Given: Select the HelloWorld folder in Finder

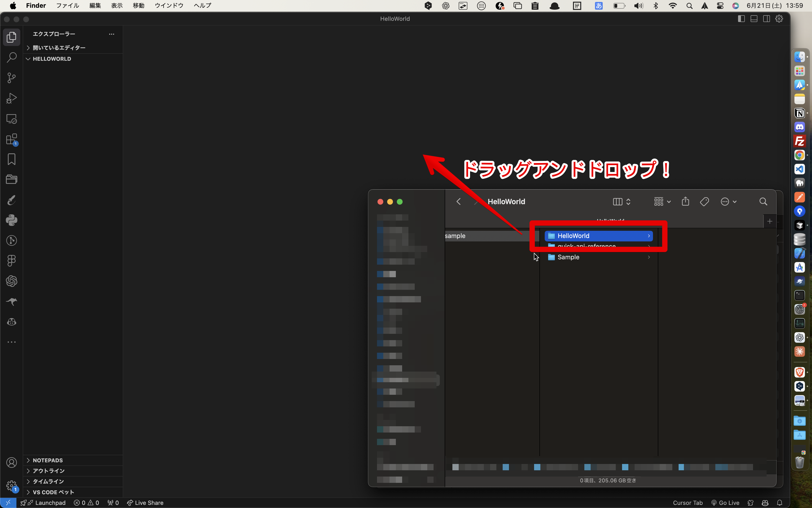Looking at the screenshot, I should pyautogui.click(x=599, y=236).
